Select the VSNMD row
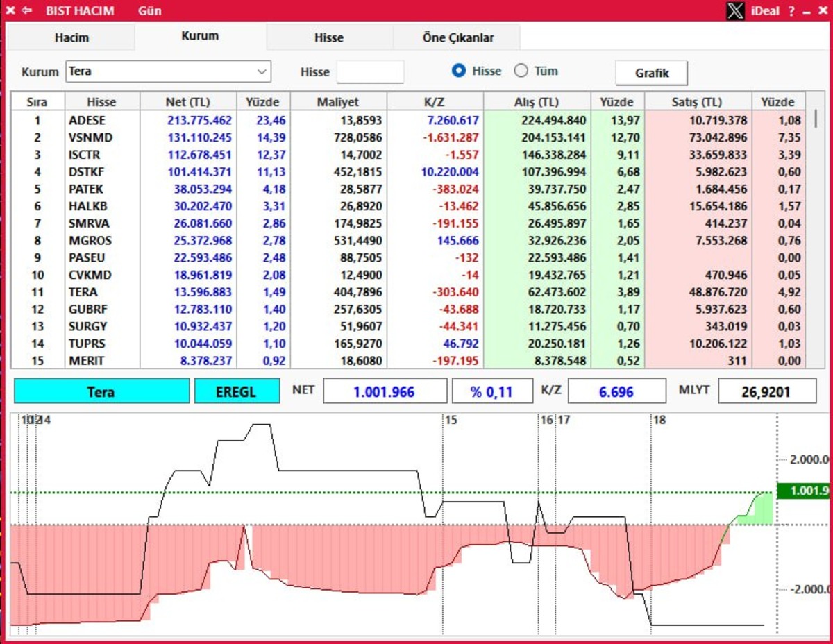The image size is (833, 644). coord(408,137)
